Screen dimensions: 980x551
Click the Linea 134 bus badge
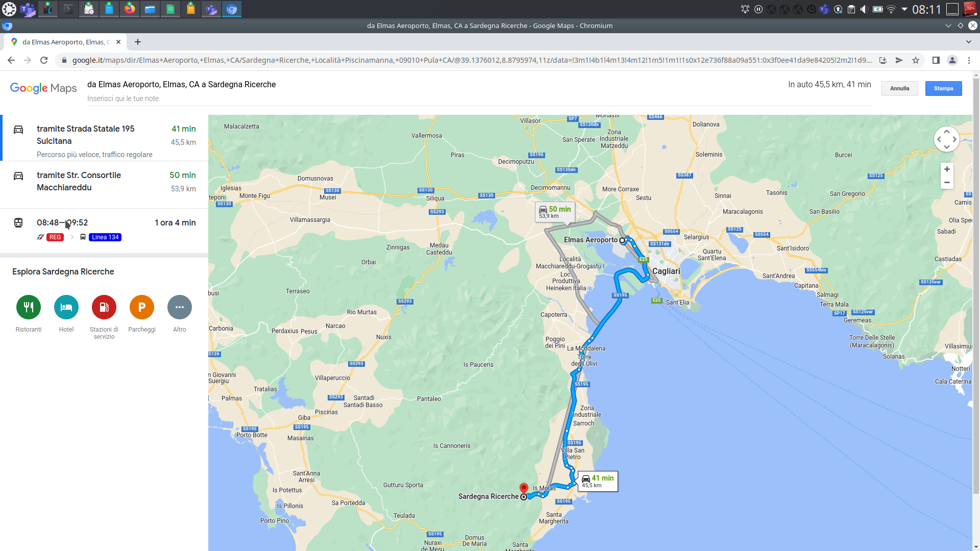pos(105,237)
